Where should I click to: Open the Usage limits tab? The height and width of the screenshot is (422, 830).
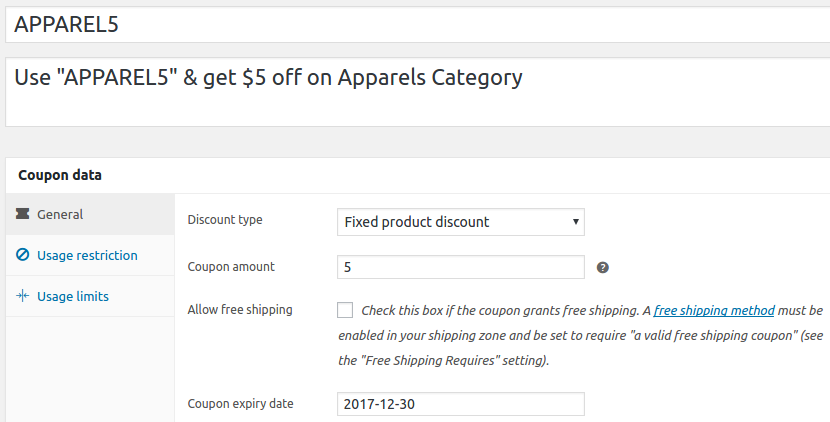pos(73,296)
